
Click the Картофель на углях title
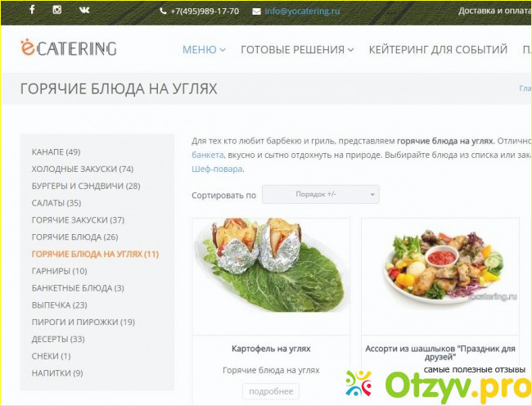271,349
